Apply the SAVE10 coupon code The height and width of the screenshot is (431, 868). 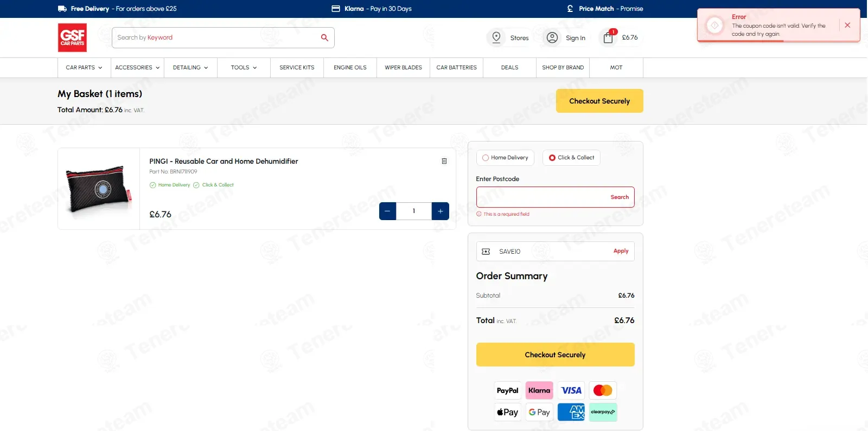(x=621, y=251)
